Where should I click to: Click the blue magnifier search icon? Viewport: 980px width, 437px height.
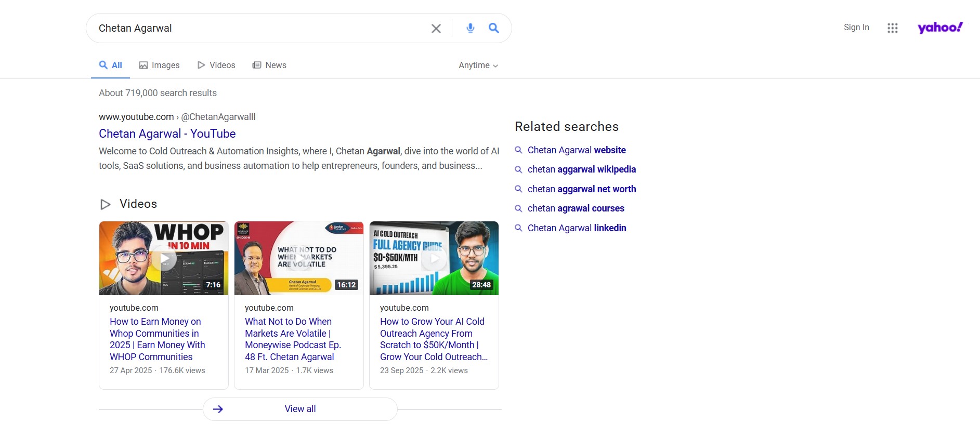pyautogui.click(x=494, y=28)
